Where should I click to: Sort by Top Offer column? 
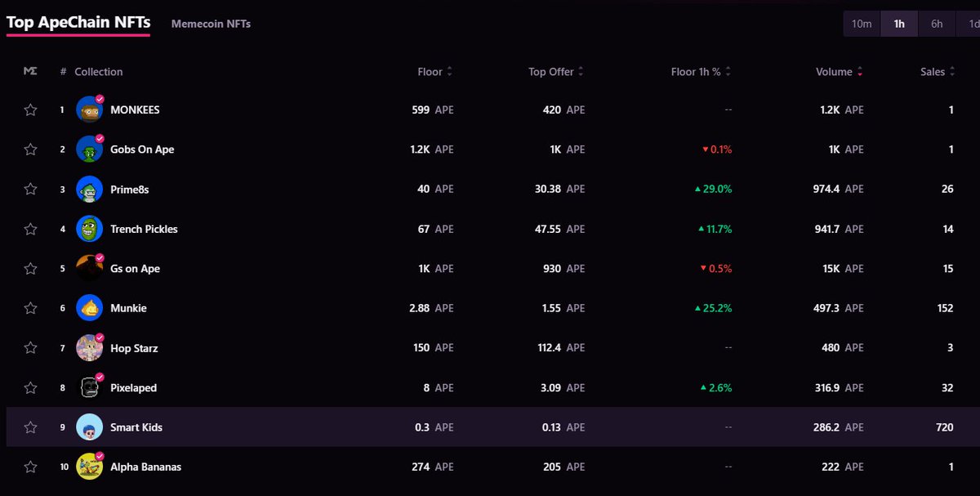click(556, 72)
